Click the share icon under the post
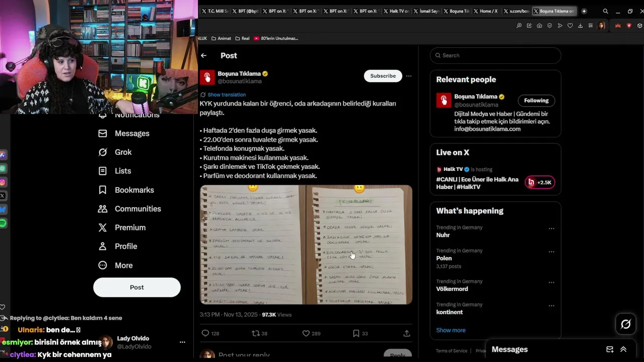 tap(407, 333)
